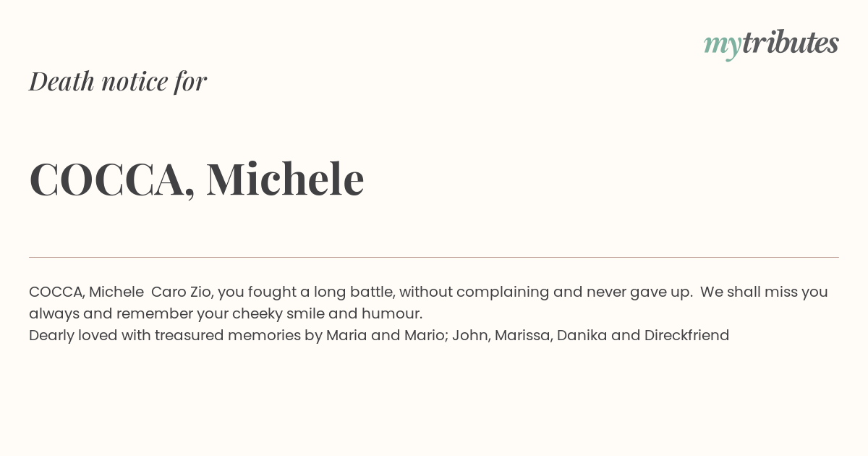Click the name "Marissa" in notice
868x456 pixels.
(522, 336)
